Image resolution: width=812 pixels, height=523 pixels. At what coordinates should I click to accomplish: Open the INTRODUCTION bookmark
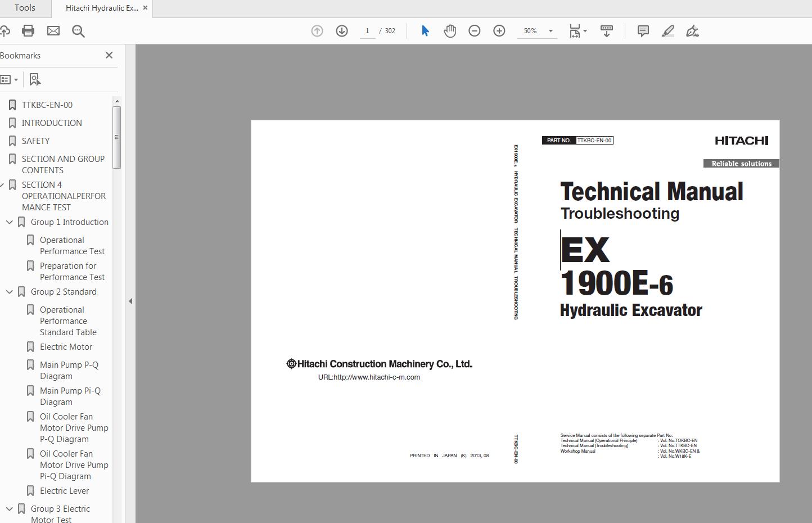[52, 123]
